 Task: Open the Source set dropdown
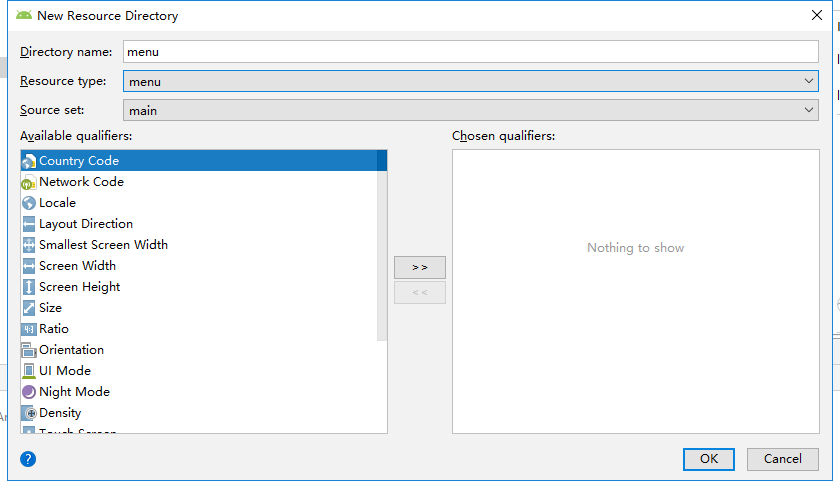[470, 110]
